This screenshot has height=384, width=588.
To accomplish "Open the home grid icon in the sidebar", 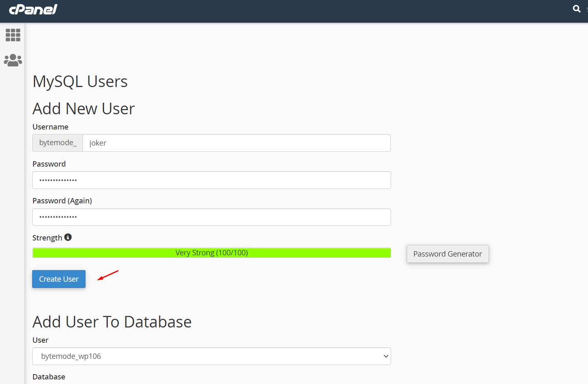I will [13, 35].
